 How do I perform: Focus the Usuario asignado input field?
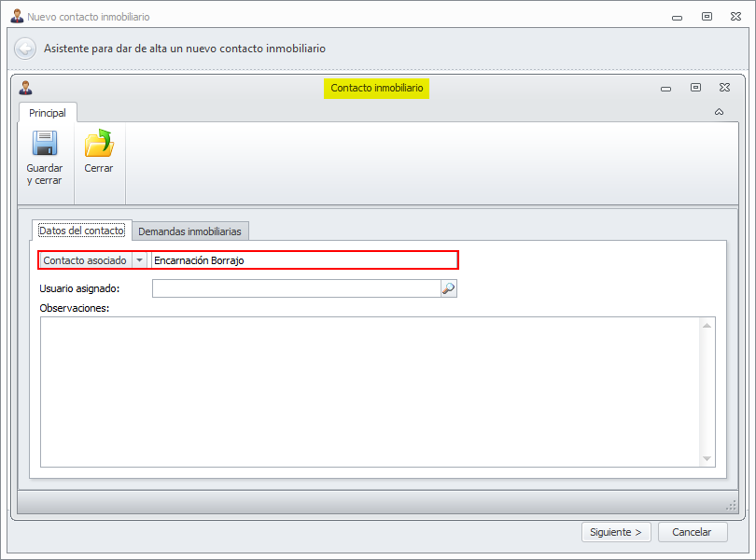pos(296,288)
